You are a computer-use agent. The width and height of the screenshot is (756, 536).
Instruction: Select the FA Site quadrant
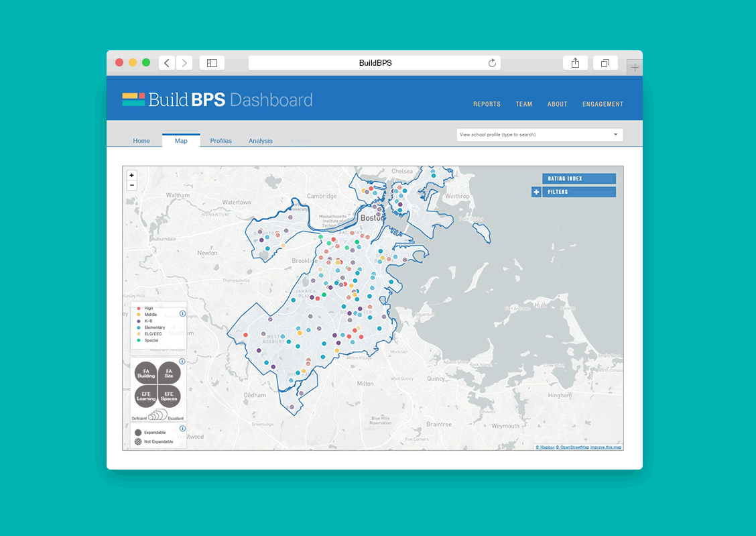point(170,373)
